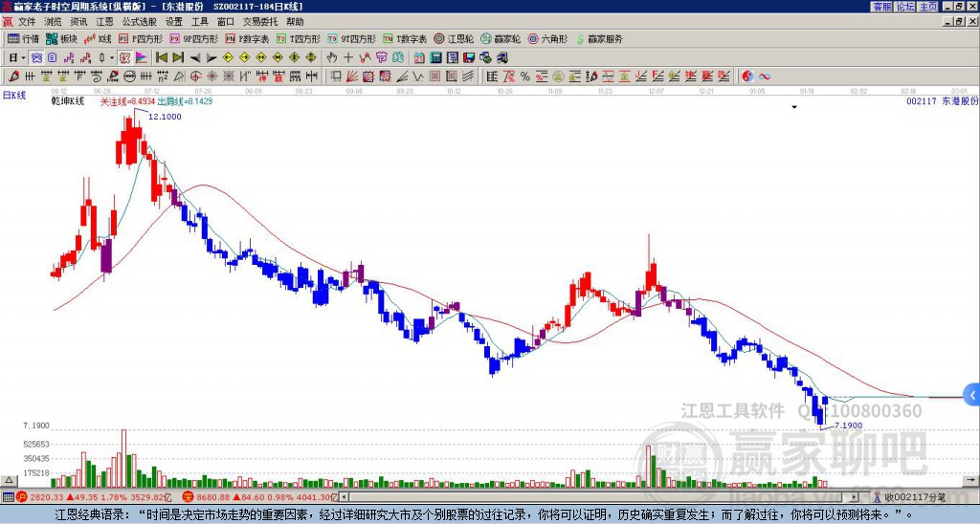This screenshot has width=980, height=524.
Task: Toggle the 权 adjusted-price button
Action: (x=124, y=58)
